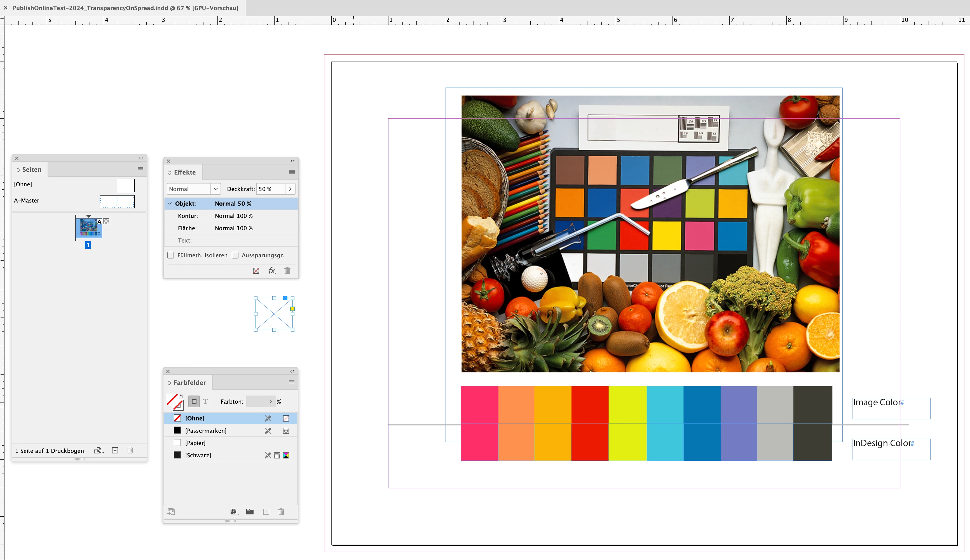Click the new swatch icon in Farbfelder
The image size is (970, 560).
pos(266,512)
